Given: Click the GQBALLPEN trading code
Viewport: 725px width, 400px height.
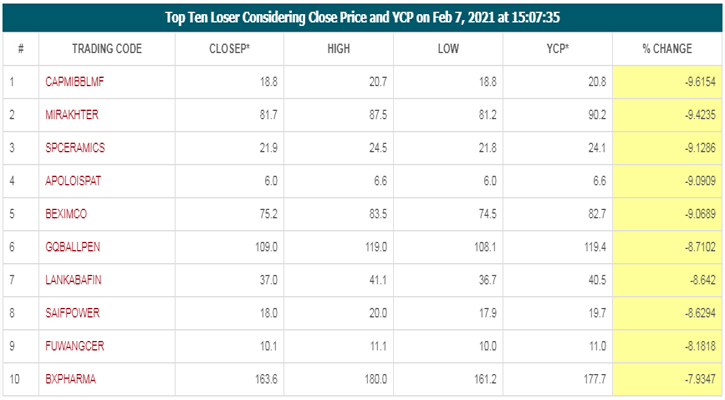Looking at the screenshot, I should pos(73,246).
